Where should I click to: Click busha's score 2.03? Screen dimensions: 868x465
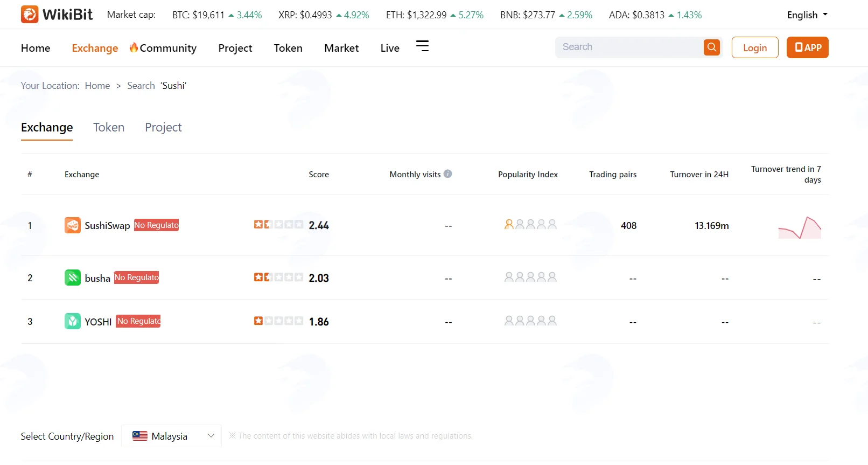(x=319, y=278)
